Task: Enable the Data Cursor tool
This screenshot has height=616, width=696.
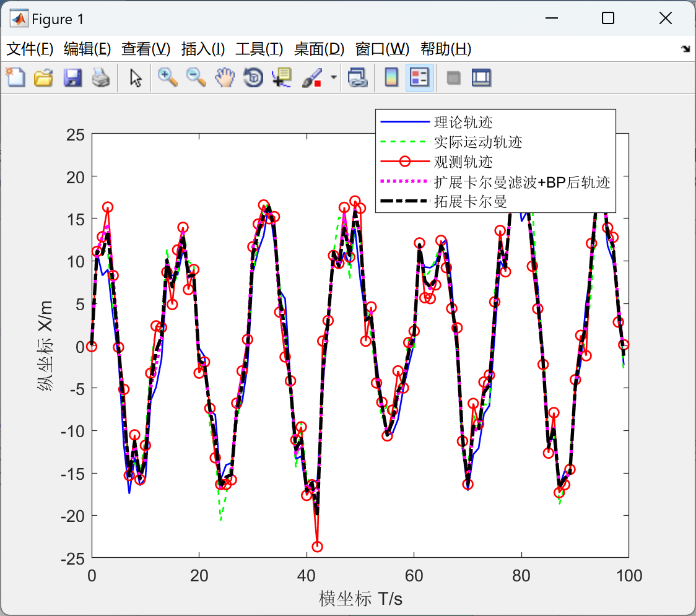Action: point(282,77)
